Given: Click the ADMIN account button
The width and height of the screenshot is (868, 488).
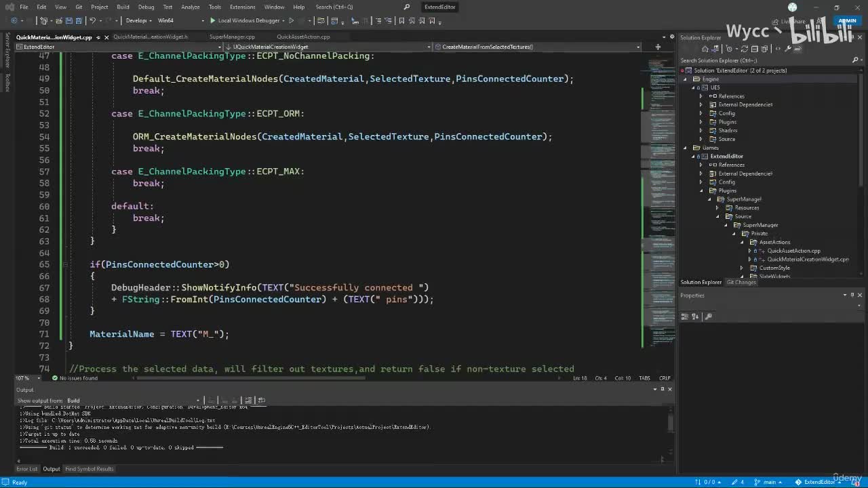Looking at the screenshot, I should [847, 21].
